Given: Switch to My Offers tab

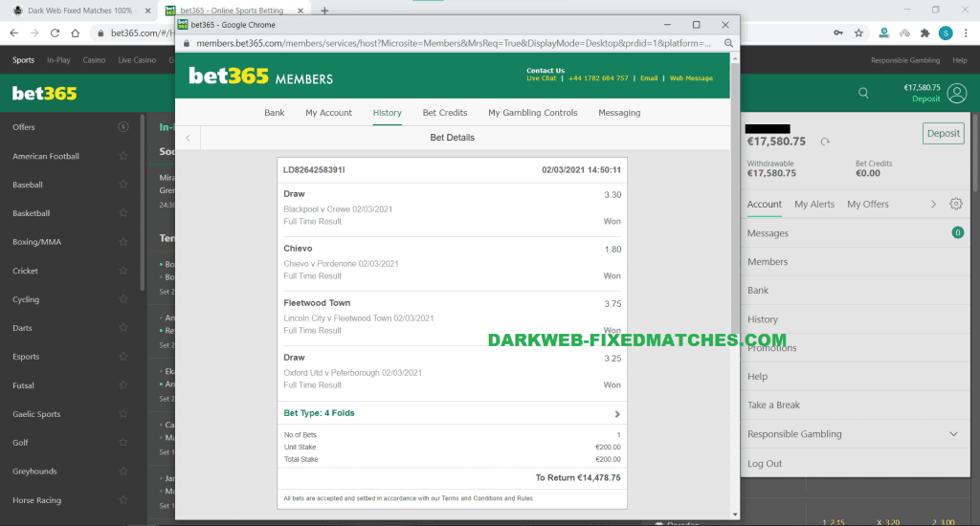Looking at the screenshot, I should [x=867, y=205].
